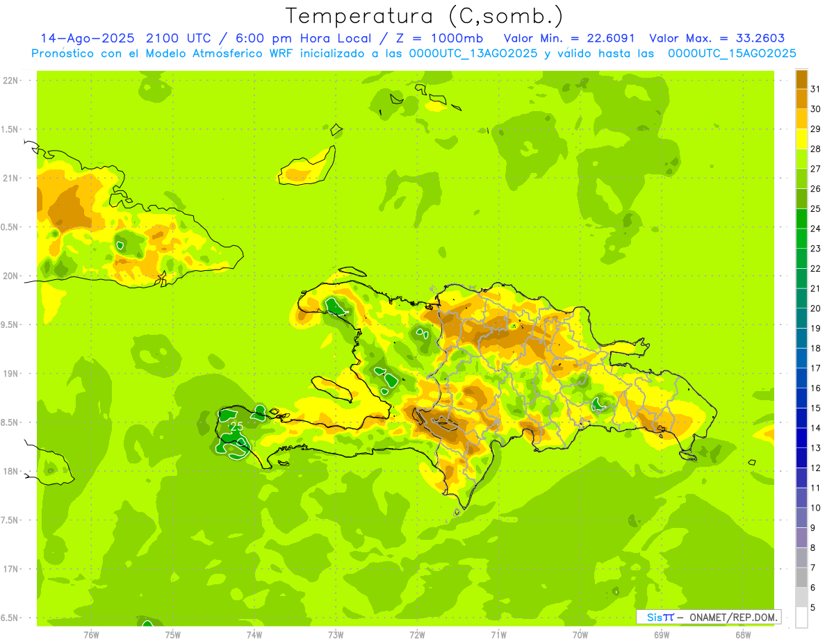Click the "76W" longitude axis label
834x644 pixels.
coord(91,635)
